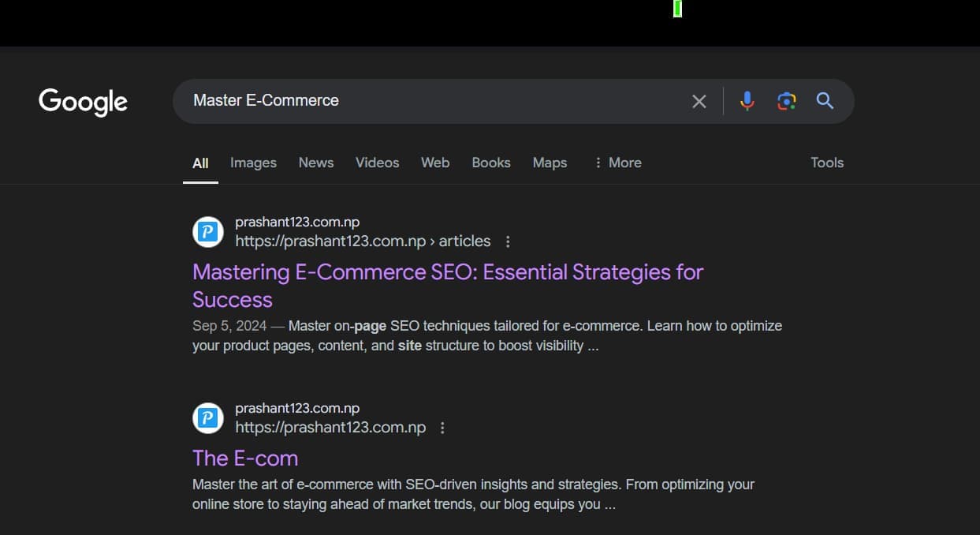Screen dimensions: 980x535
Task: Switch to the Web tab
Action: pos(435,163)
